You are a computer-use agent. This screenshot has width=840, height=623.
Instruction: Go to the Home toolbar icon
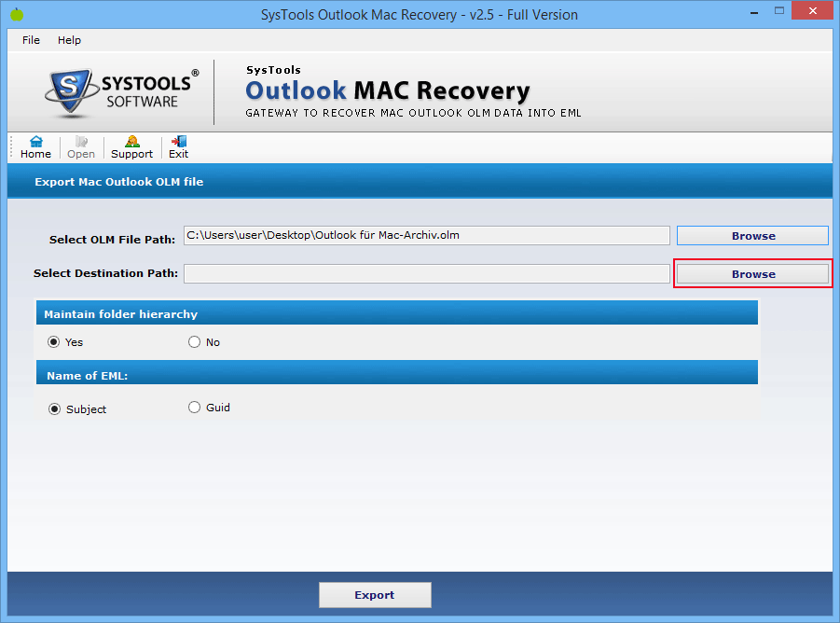pos(35,147)
